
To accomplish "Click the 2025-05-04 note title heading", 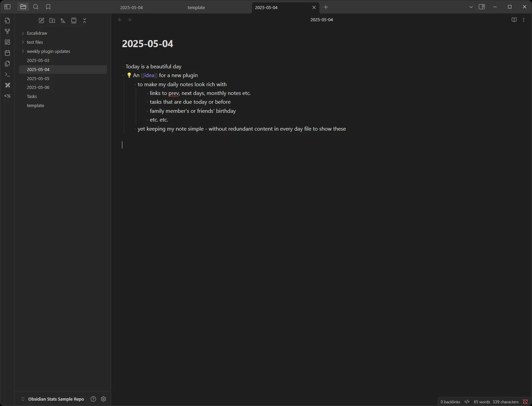I will 148,44.
